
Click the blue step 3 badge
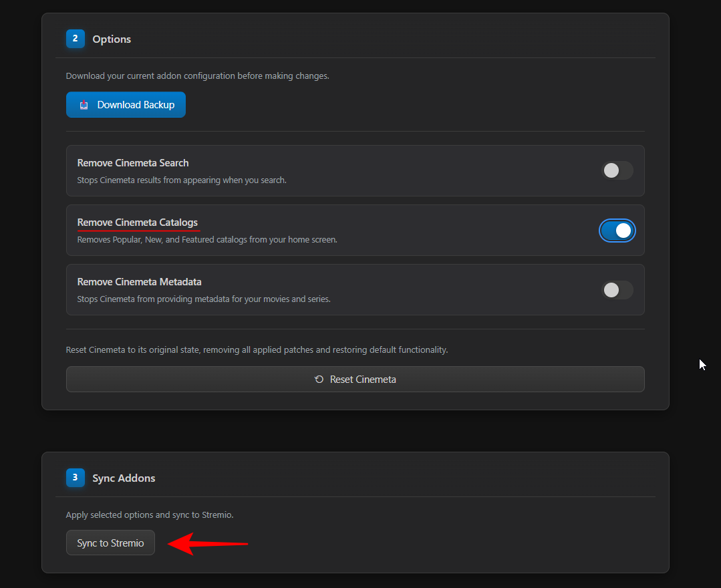pos(75,478)
